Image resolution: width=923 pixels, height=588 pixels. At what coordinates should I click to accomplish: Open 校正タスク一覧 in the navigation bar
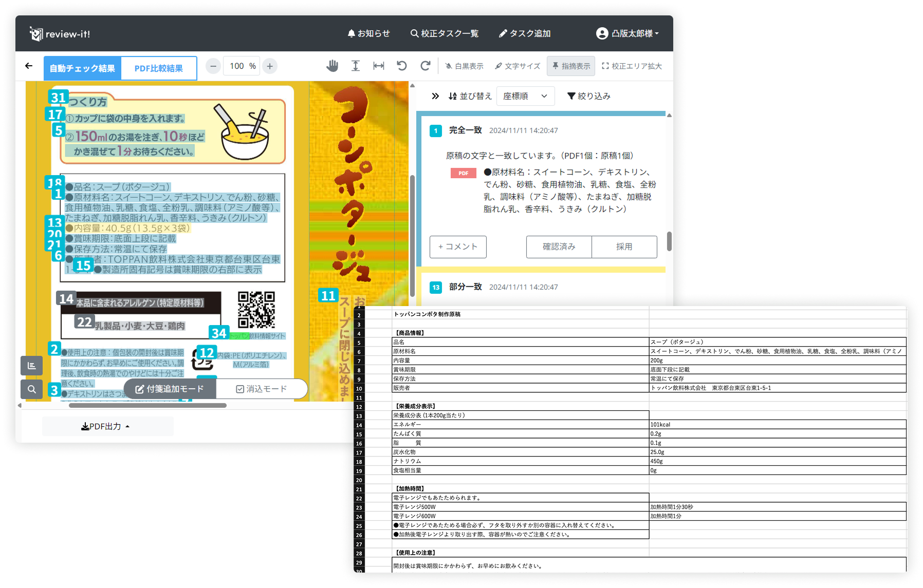pos(445,33)
